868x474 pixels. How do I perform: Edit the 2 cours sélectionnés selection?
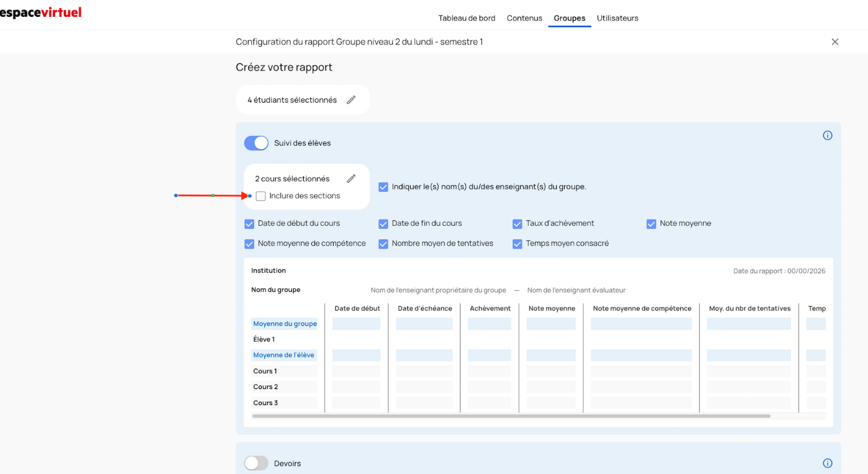pyautogui.click(x=351, y=179)
